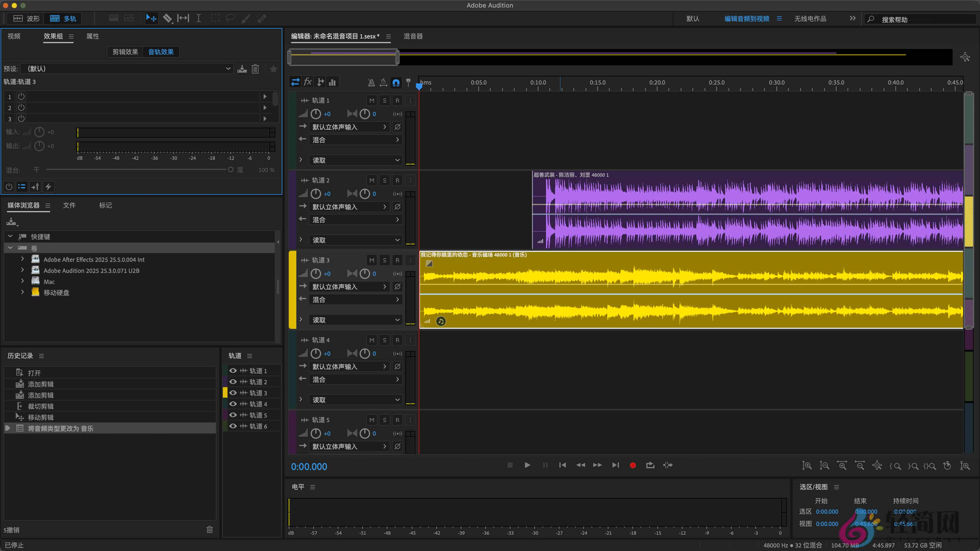The height and width of the screenshot is (551, 980).
Task: Mute 轨道 2 with its M button
Action: (371, 180)
